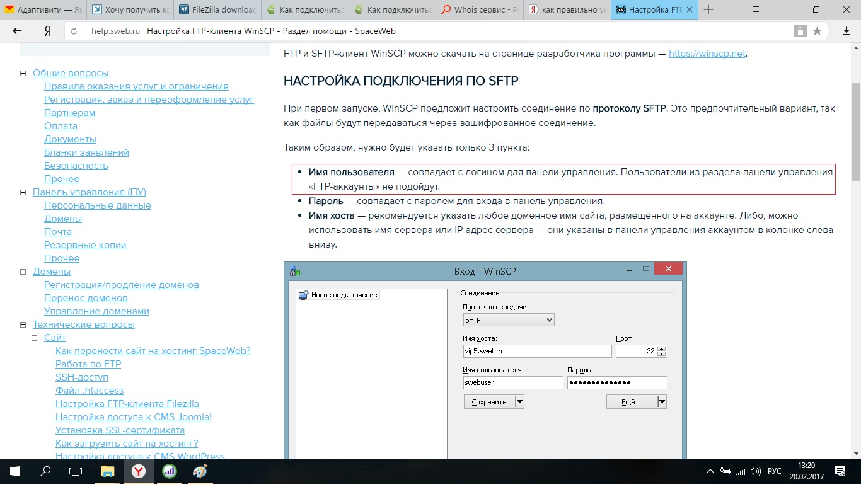Image resolution: width=861 pixels, height=504 pixels.
Task: Open the "Персональные данные" link
Action: point(98,205)
